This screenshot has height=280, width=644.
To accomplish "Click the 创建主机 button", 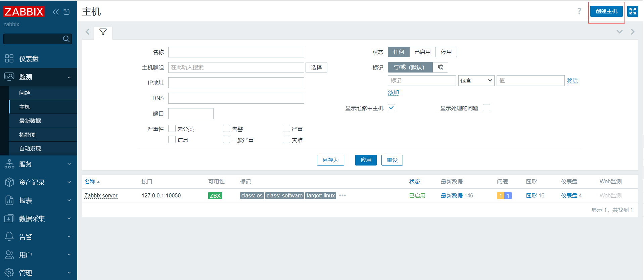I will tap(606, 11).
